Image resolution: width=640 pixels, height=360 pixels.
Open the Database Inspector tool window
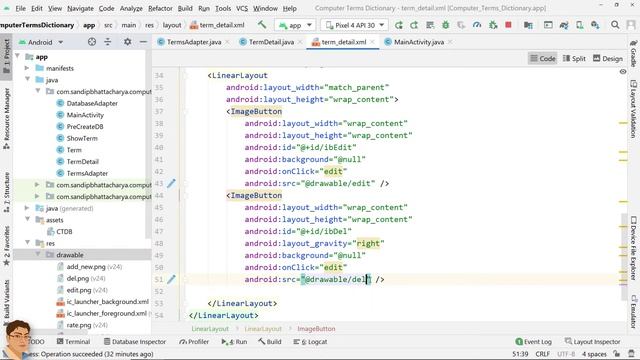[135, 342]
